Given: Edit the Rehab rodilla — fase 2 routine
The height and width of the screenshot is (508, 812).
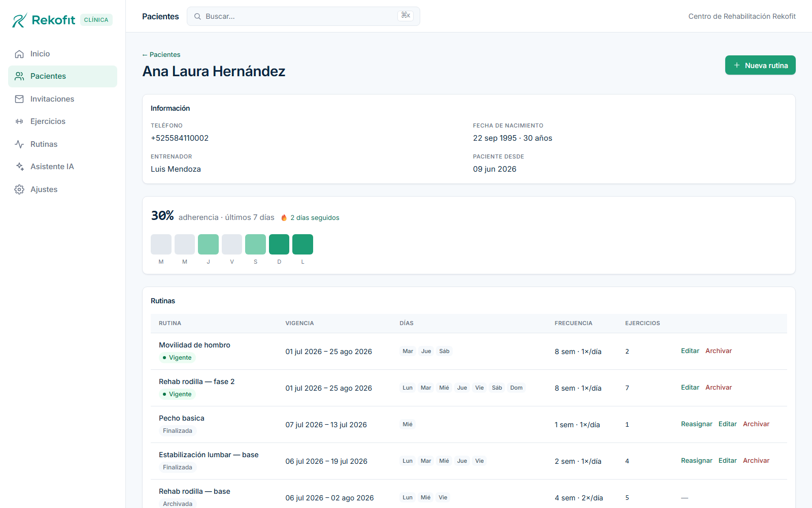Looking at the screenshot, I should [x=690, y=388].
